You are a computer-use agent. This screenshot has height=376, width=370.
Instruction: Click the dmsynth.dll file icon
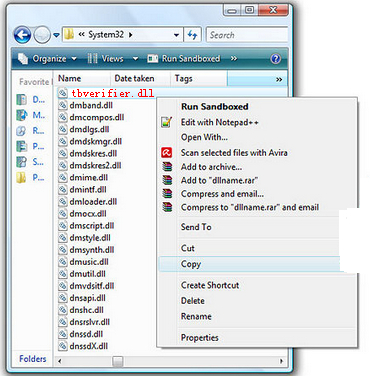pos(63,250)
